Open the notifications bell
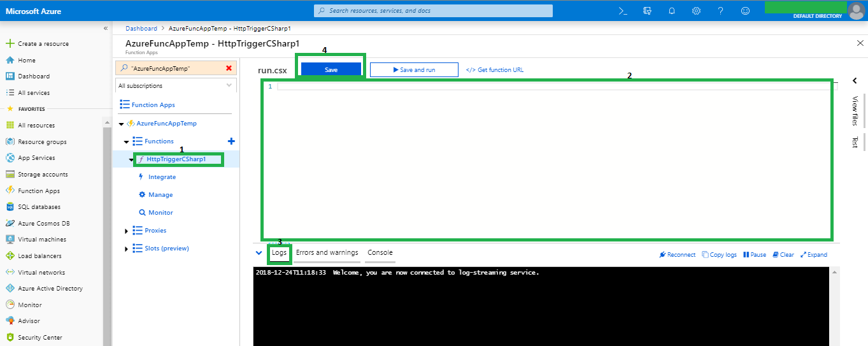Screen dimensions: 868x346 pos(672,11)
